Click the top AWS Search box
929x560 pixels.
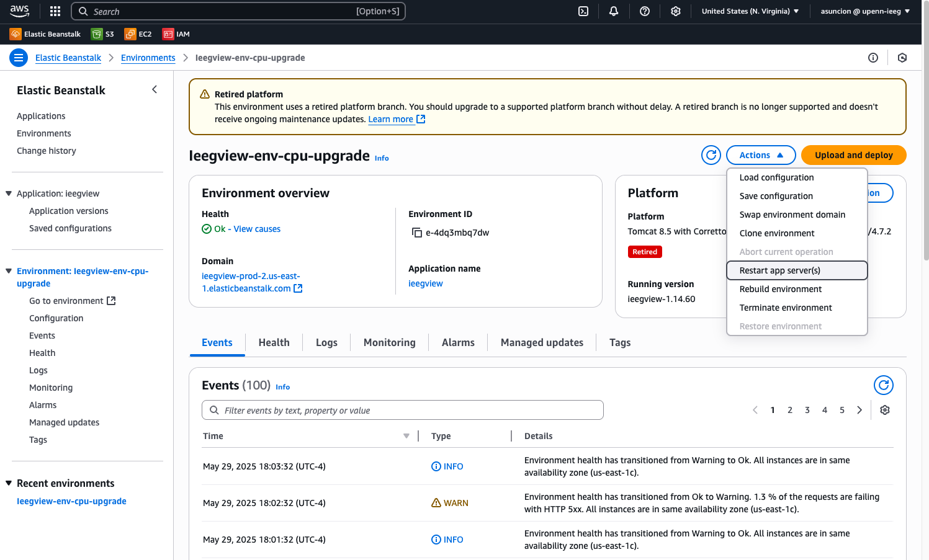[238, 11]
